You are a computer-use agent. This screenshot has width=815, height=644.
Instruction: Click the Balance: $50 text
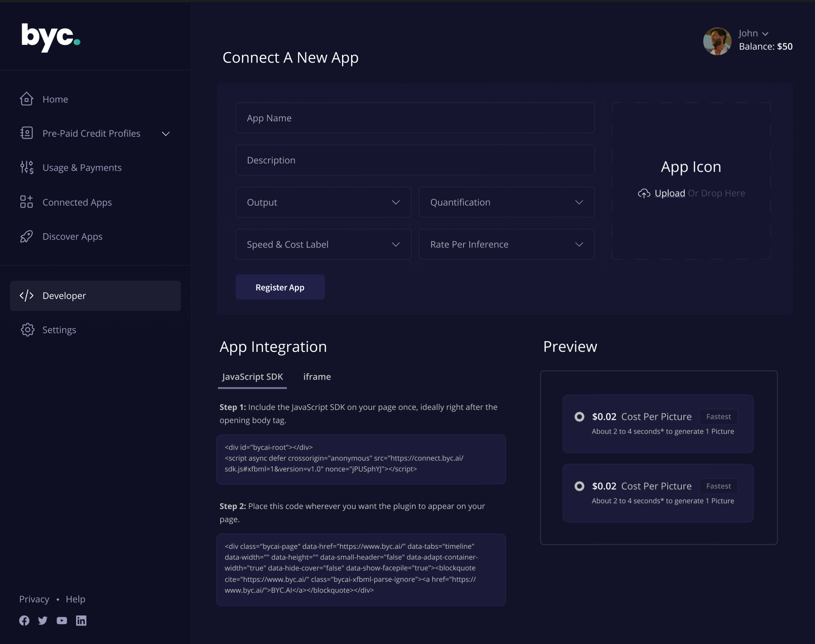point(766,47)
